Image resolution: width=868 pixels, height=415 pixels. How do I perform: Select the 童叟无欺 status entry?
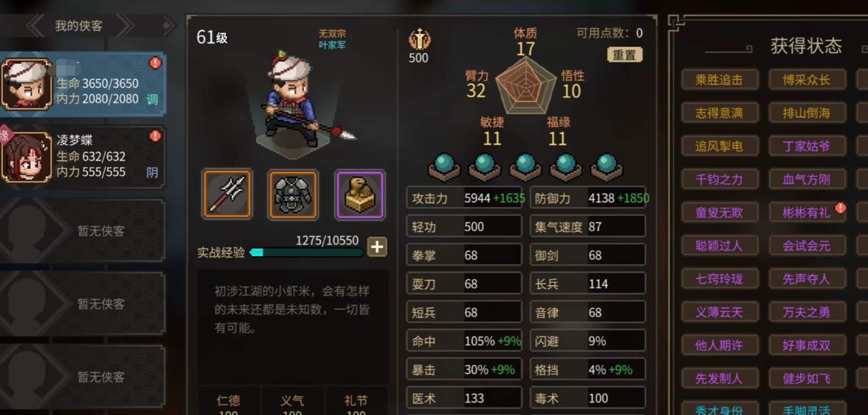(x=719, y=212)
